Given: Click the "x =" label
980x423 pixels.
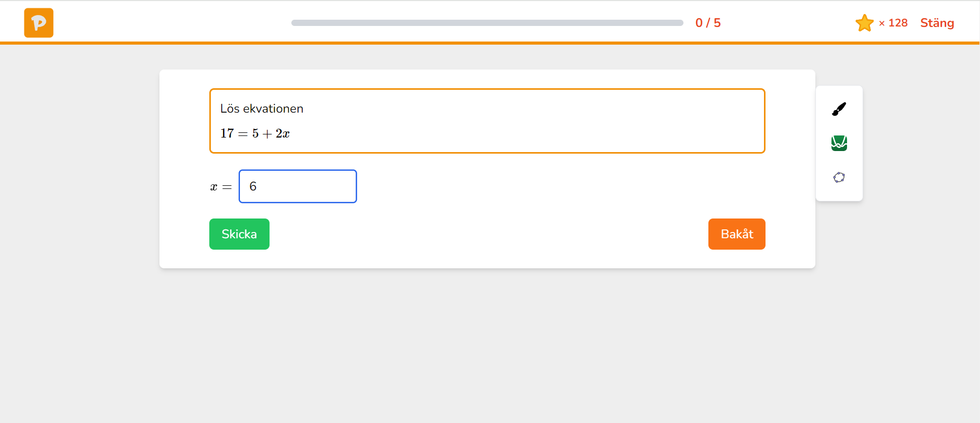Looking at the screenshot, I should click(x=221, y=187).
